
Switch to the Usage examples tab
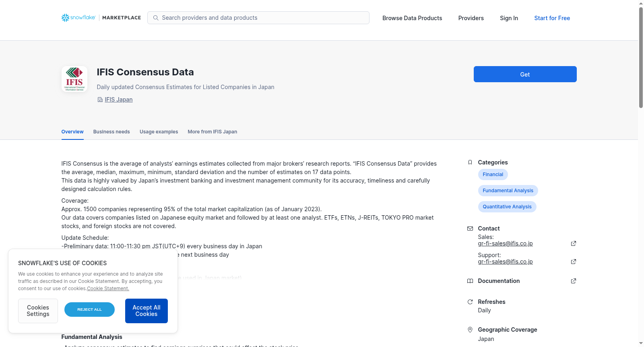tap(159, 132)
